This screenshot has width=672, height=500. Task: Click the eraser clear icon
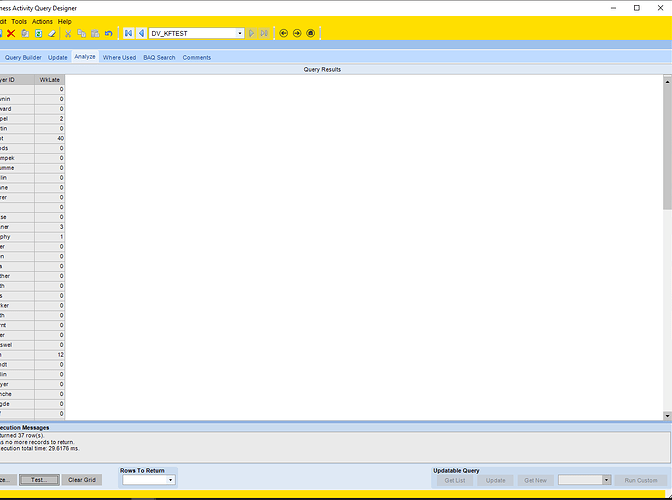tap(52, 33)
